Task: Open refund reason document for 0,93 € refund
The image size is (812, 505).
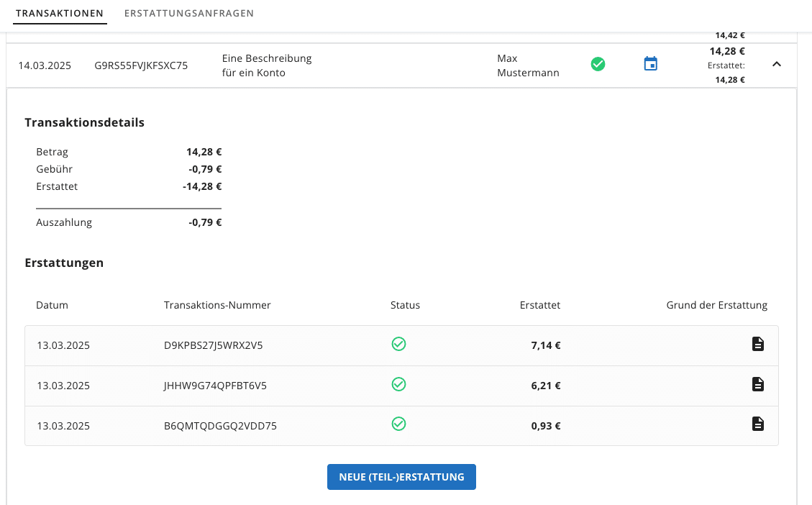Action: (x=757, y=424)
